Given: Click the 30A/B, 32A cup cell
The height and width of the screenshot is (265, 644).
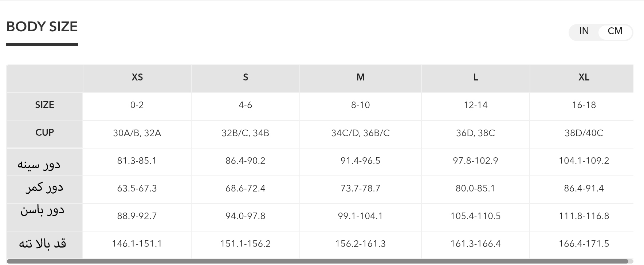Looking at the screenshot, I should [x=137, y=133].
